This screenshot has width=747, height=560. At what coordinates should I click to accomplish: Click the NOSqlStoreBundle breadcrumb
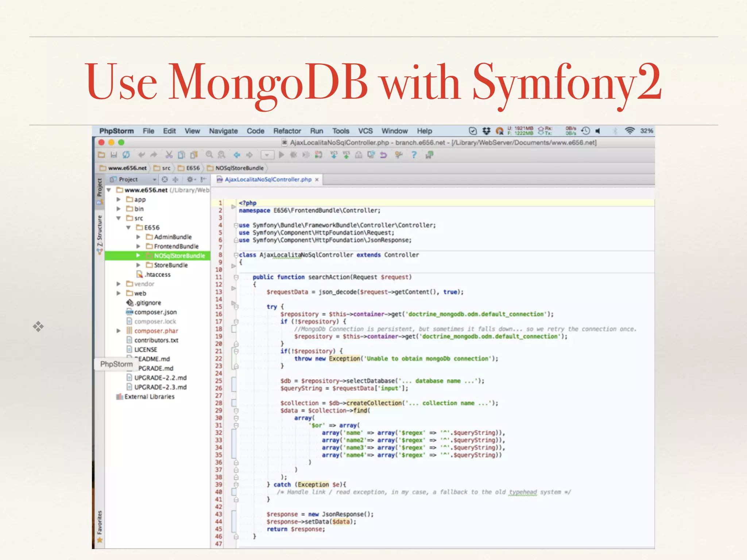(x=235, y=168)
